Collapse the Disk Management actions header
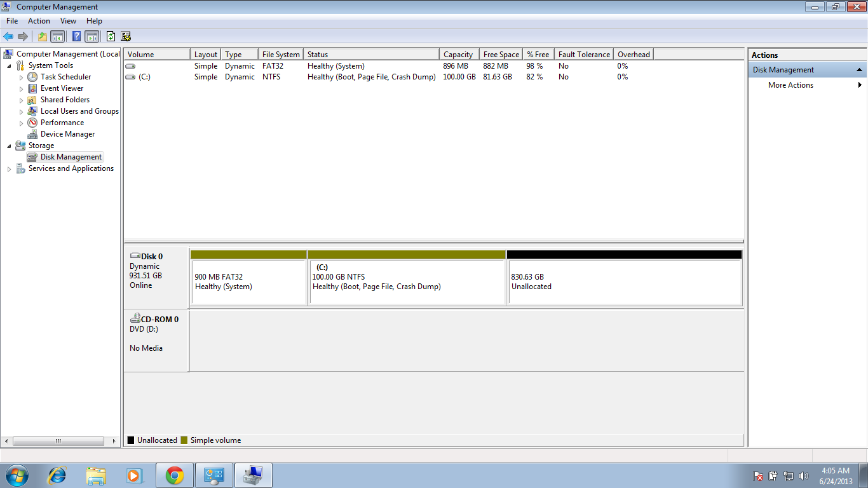This screenshot has height=488, width=868. pos(859,70)
